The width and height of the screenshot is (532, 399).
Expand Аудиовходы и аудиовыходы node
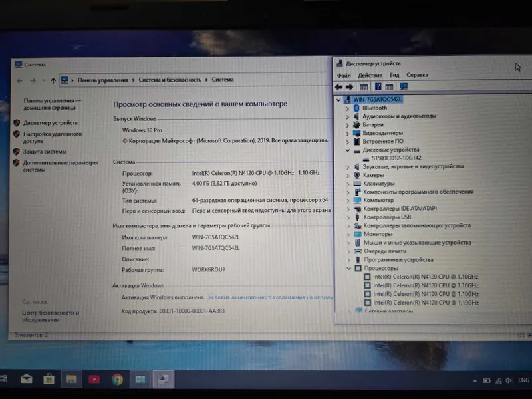pyautogui.click(x=347, y=117)
